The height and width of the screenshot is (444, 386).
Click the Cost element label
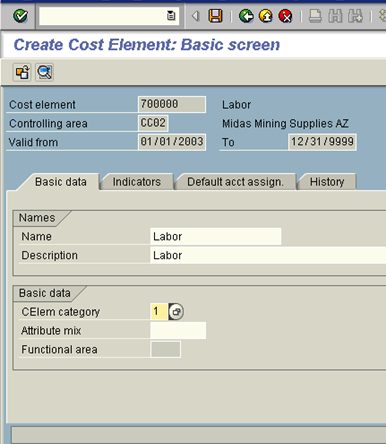click(42, 105)
